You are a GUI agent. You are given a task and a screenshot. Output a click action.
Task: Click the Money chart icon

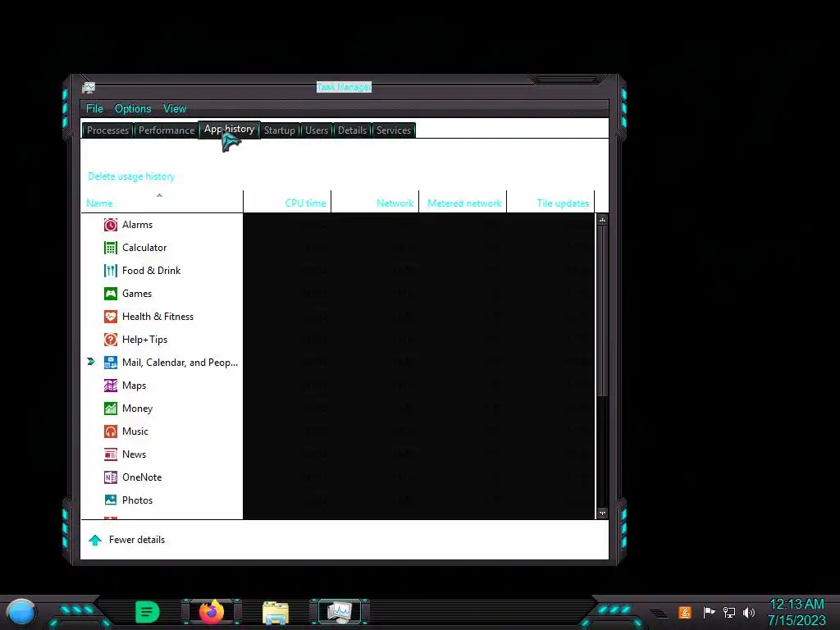[x=111, y=409]
